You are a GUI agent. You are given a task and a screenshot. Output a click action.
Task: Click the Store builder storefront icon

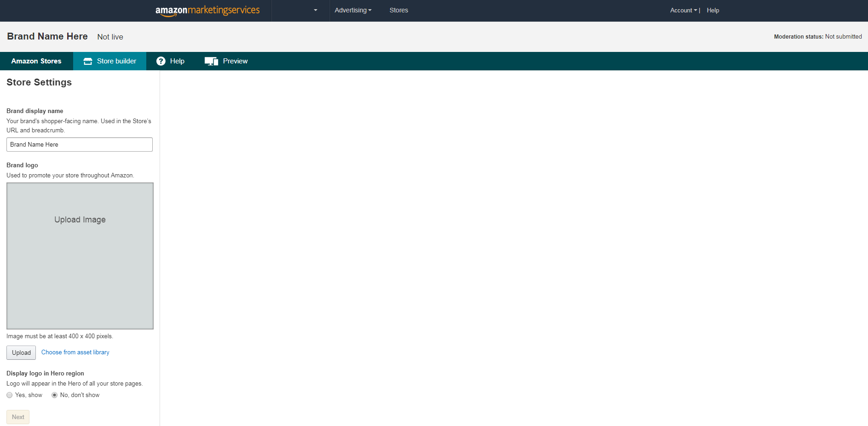88,61
